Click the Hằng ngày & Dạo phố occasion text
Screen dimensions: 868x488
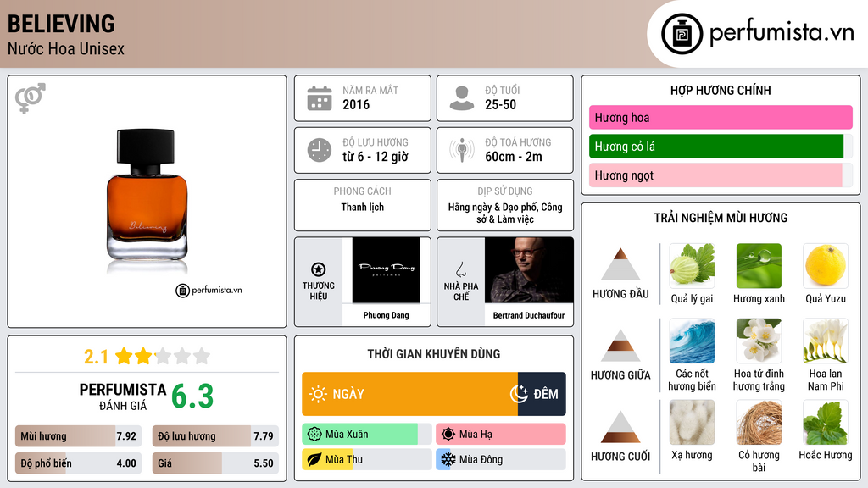tap(505, 213)
